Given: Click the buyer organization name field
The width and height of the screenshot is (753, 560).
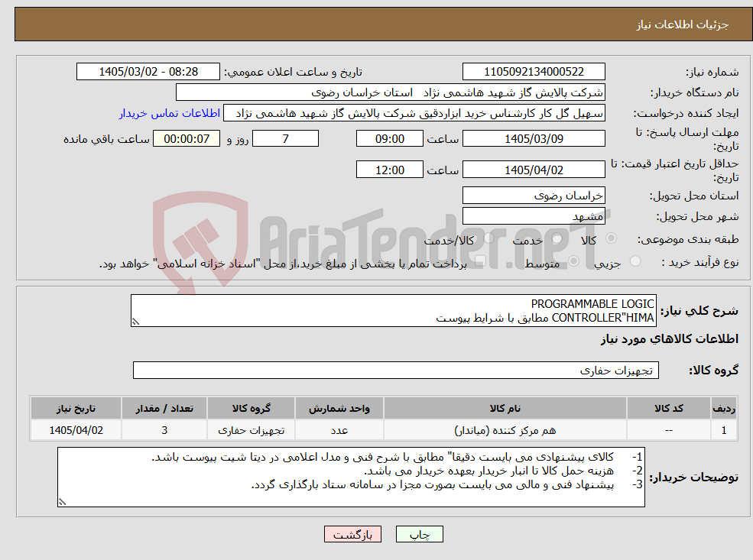Looking at the screenshot, I should tap(390, 92).
